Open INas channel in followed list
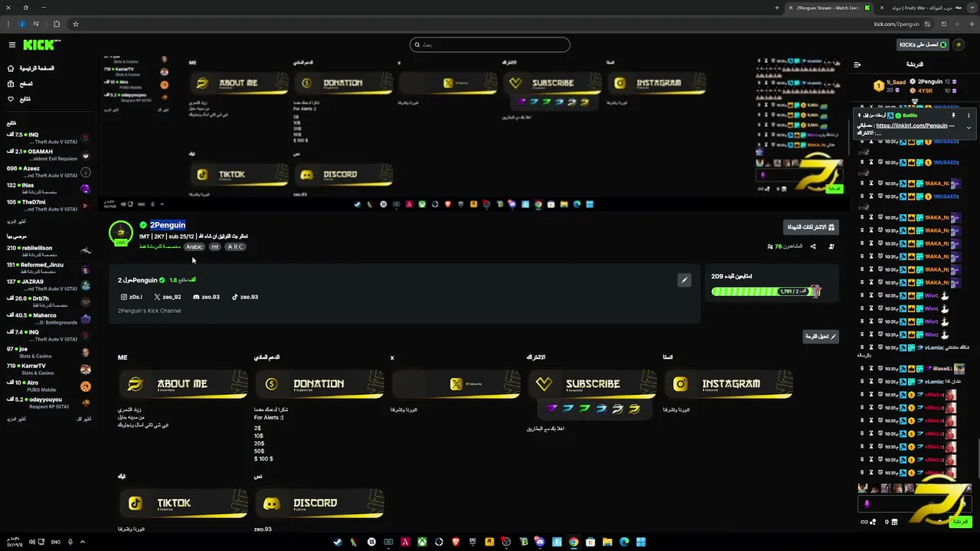Screen dimensions: 980x551 (x=49, y=188)
